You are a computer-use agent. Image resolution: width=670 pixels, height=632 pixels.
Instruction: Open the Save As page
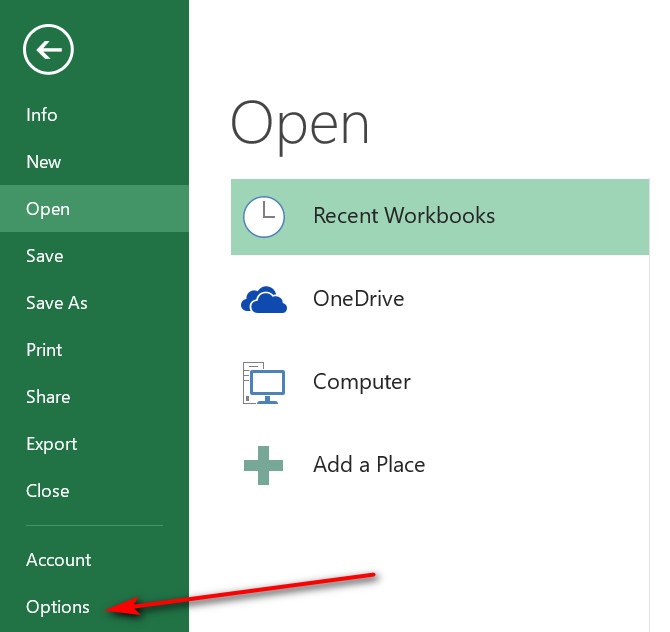57,303
